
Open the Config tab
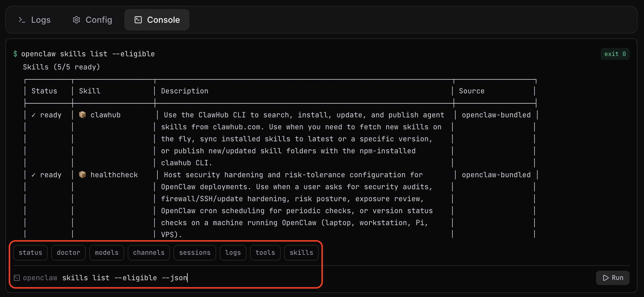92,20
